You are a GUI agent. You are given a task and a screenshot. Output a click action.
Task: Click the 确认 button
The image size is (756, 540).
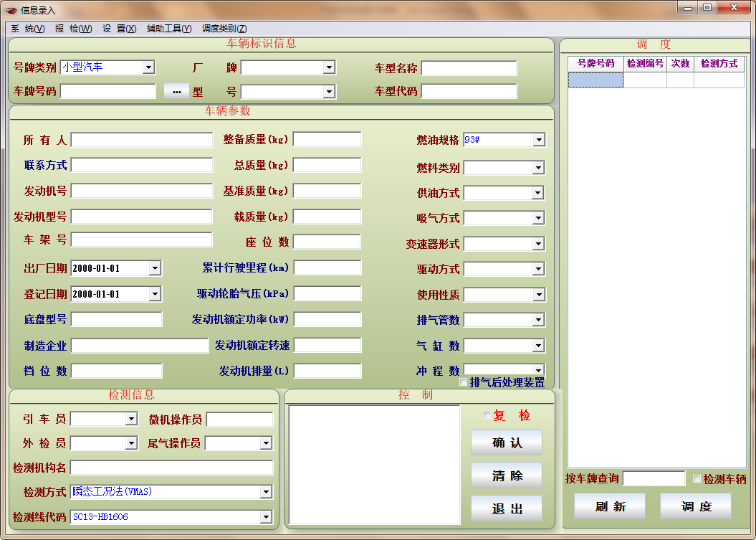pyautogui.click(x=507, y=442)
